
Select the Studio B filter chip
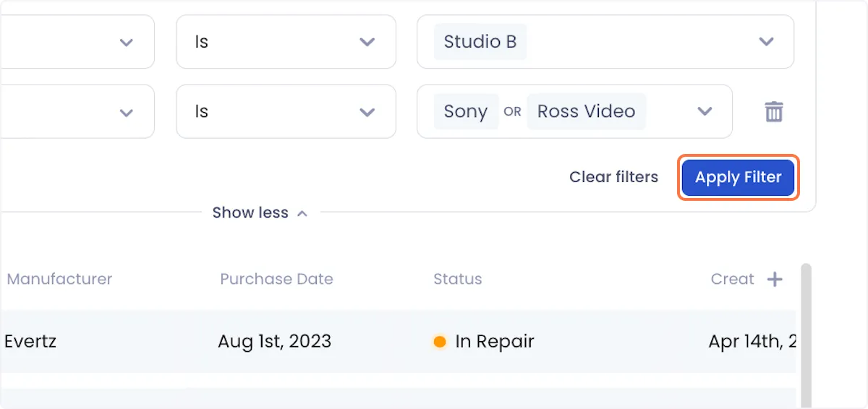coord(480,42)
